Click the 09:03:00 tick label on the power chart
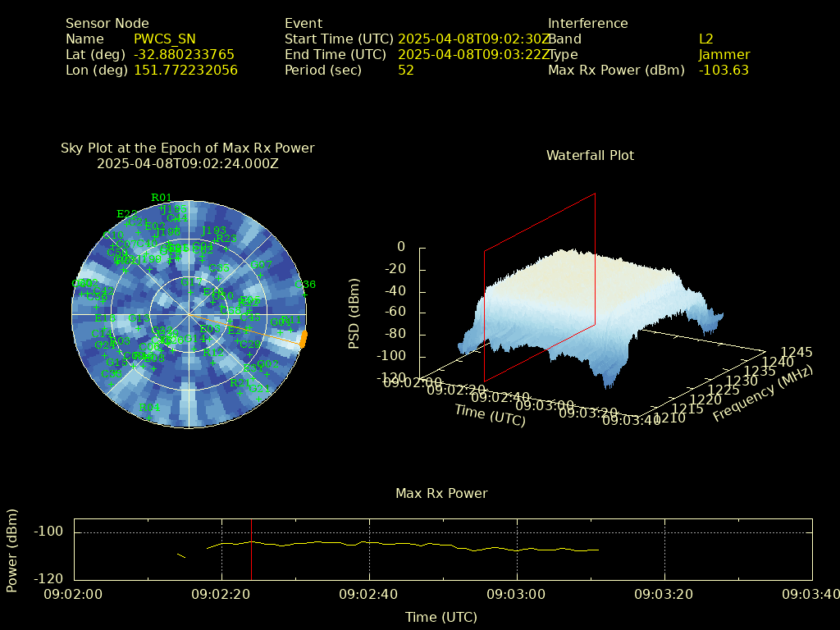The width and height of the screenshot is (840, 630). tap(517, 593)
